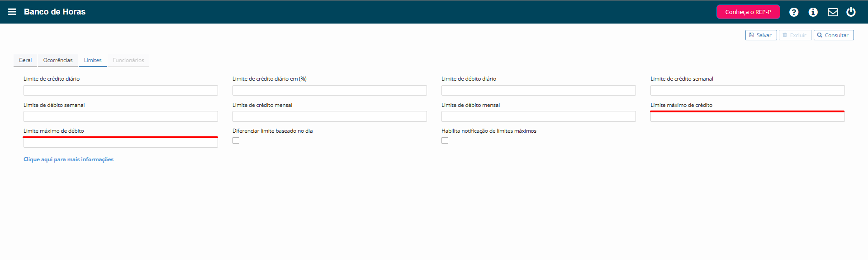Click the Excluir button

tap(795, 35)
